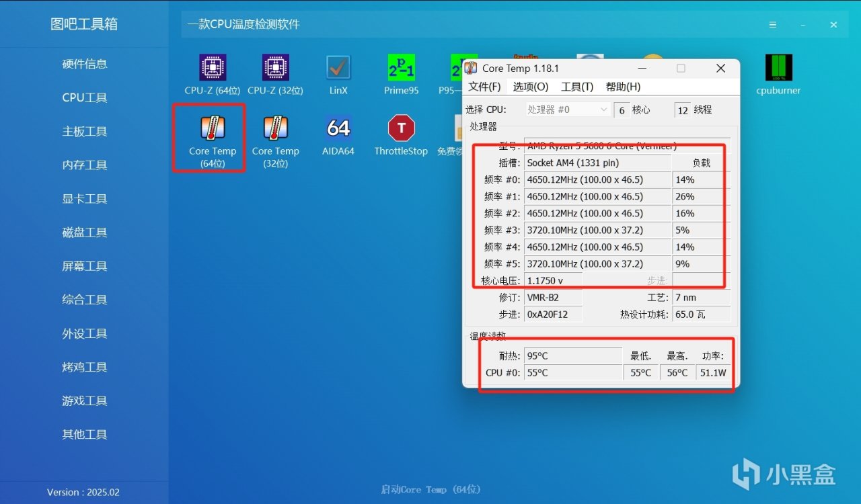Screen dimensions: 861x504
Task: Launch the cpuburner tool
Action: click(x=779, y=75)
